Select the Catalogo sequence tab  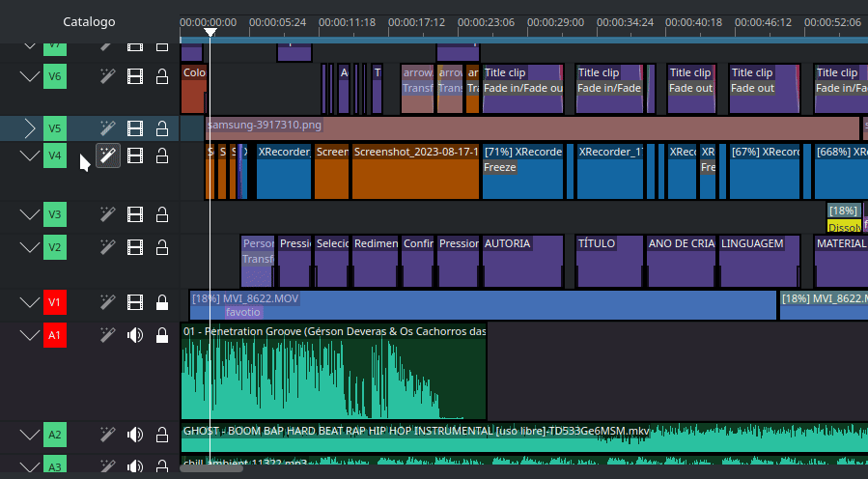pyautogui.click(x=89, y=21)
